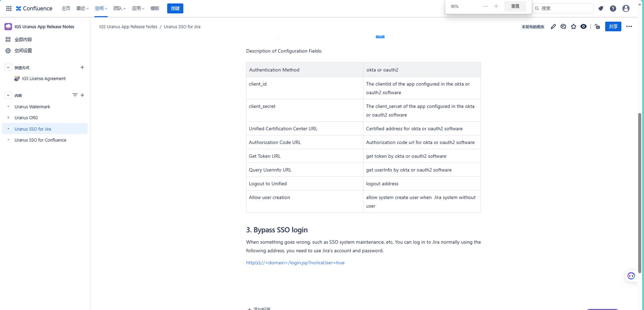This screenshot has height=310, width=644.
Task: Open more actions with the ellipsis icon
Action: point(629,26)
